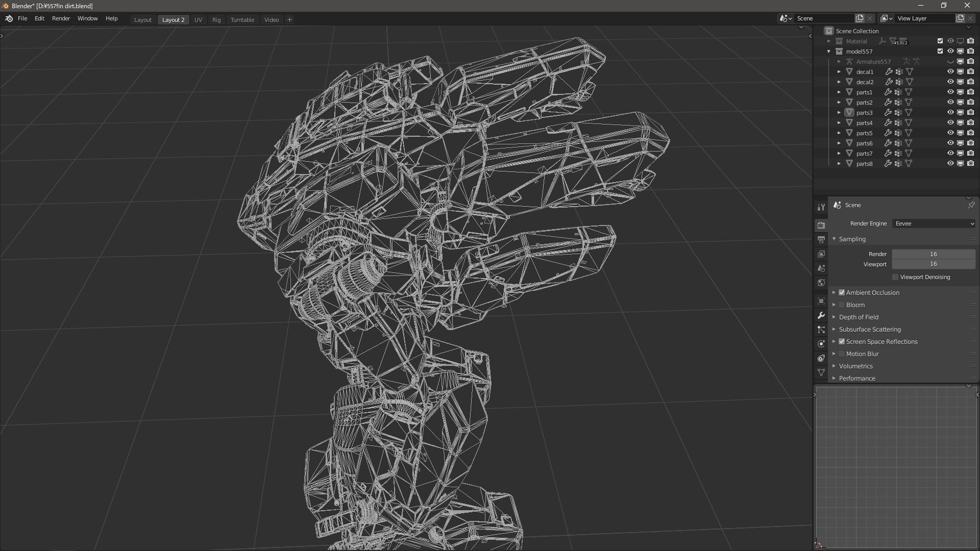
Task: Collapse the Sampling panel
Action: (834, 239)
